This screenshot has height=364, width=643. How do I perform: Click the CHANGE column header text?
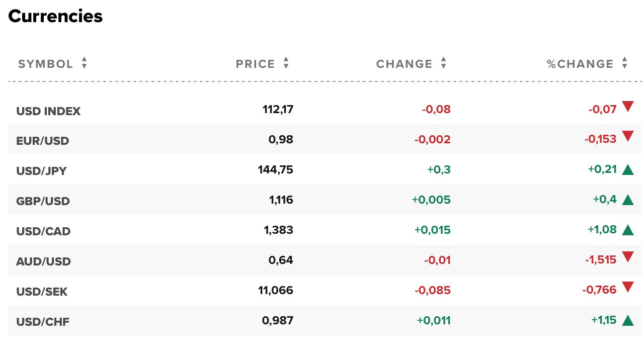pyautogui.click(x=404, y=64)
